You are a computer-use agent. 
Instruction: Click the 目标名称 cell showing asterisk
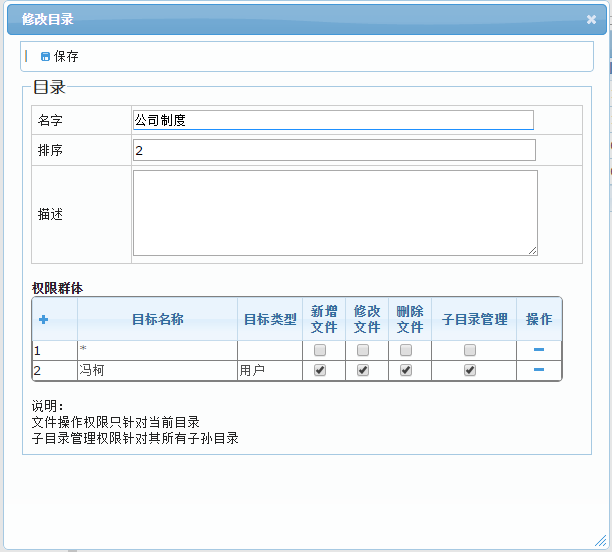point(156,350)
